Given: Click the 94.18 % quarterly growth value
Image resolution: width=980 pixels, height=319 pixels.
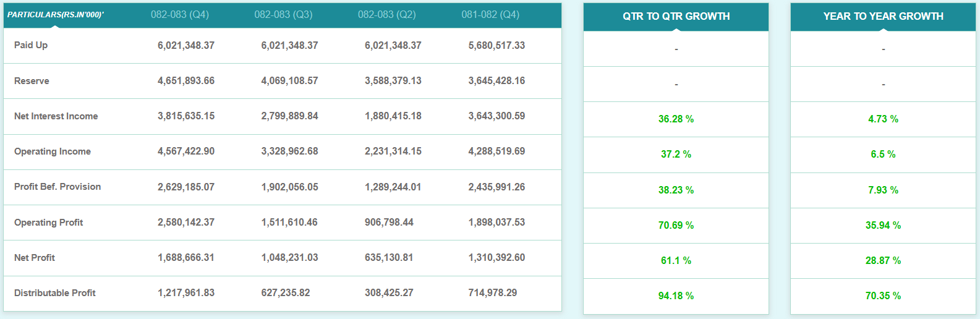Looking at the screenshot, I should [676, 296].
